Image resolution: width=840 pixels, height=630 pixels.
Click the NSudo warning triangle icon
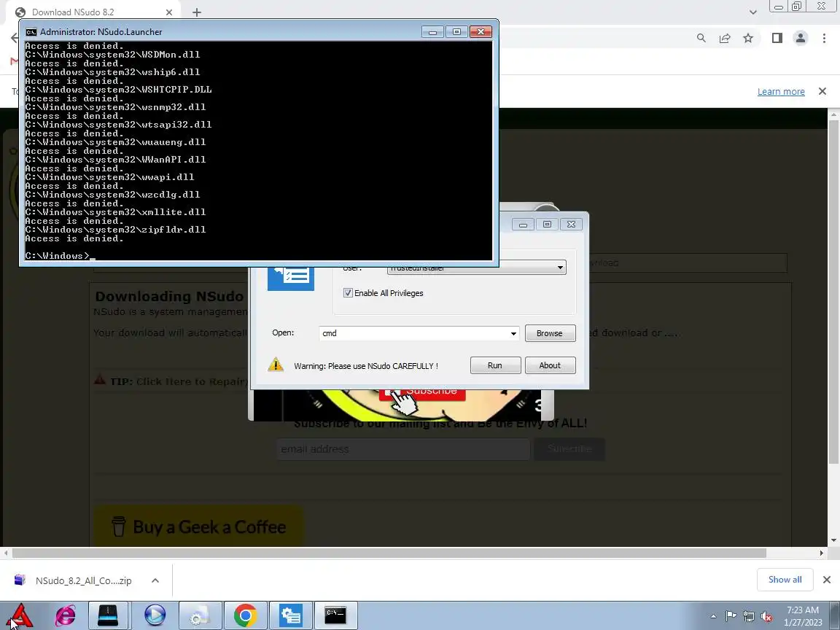coord(276,365)
